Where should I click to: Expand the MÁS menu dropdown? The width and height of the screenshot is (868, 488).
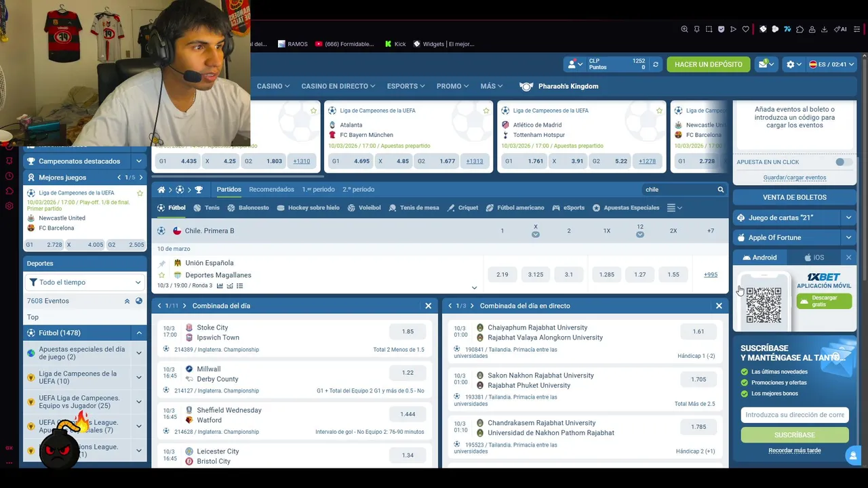pyautogui.click(x=492, y=86)
